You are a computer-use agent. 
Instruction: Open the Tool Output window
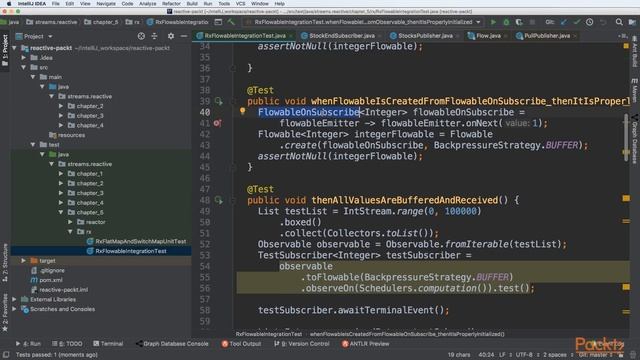pyautogui.click(x=241, y=344)
